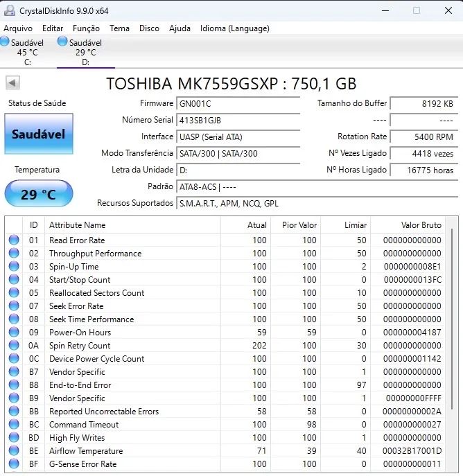Click the attribute list vertical scrollbar

coord(452,319)
